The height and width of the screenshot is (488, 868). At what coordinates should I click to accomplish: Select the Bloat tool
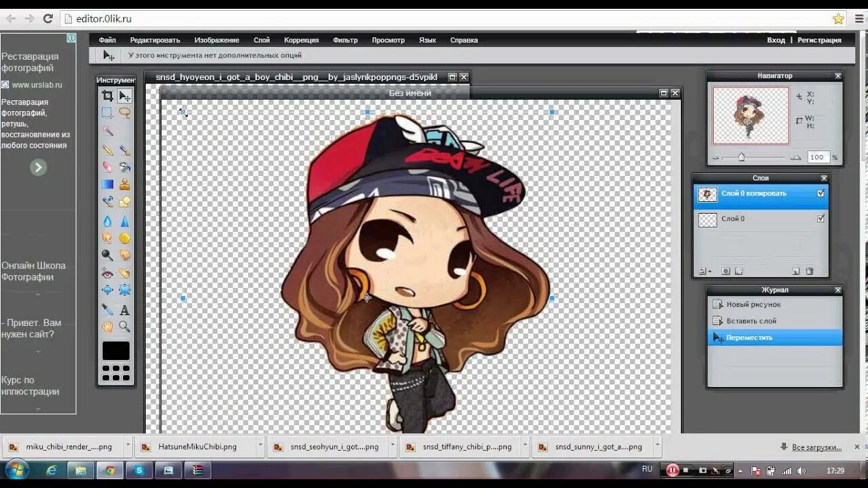(x=107, y=290)
